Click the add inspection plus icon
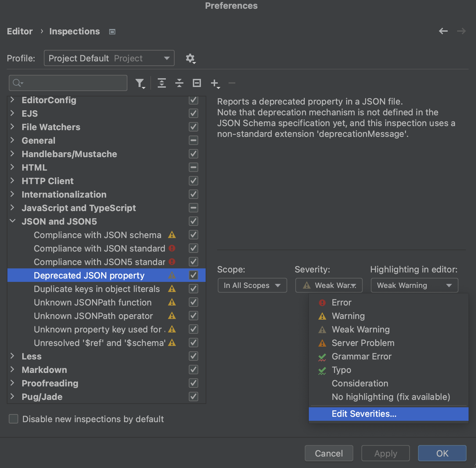The height and width of the screenshot is (468, 476). (x=215, y=83)
